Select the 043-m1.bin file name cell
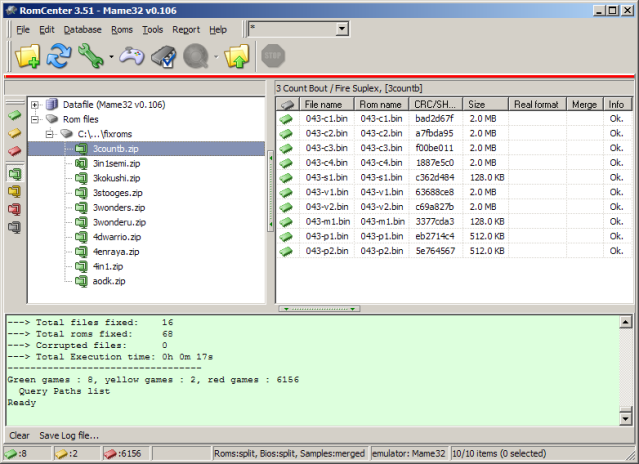Screen dimensions: 639x464 [328, 221]
